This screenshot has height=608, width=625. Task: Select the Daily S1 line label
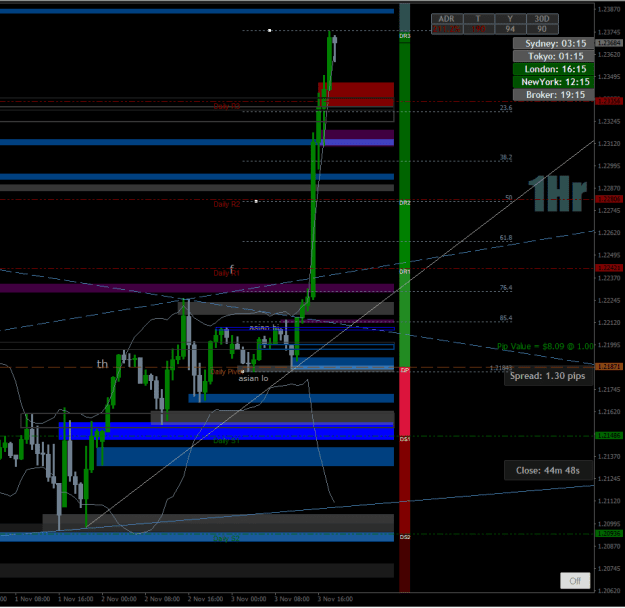pos(226,441)
